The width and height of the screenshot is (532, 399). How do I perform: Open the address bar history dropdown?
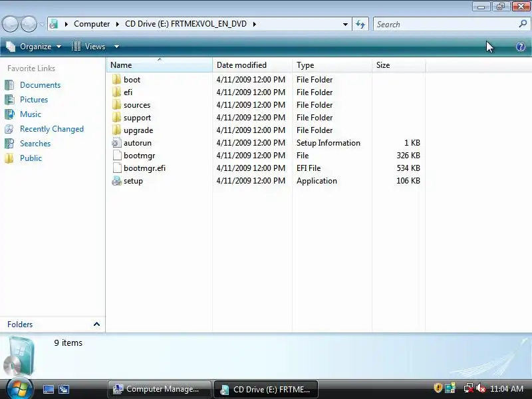click(x=345, y=24)
